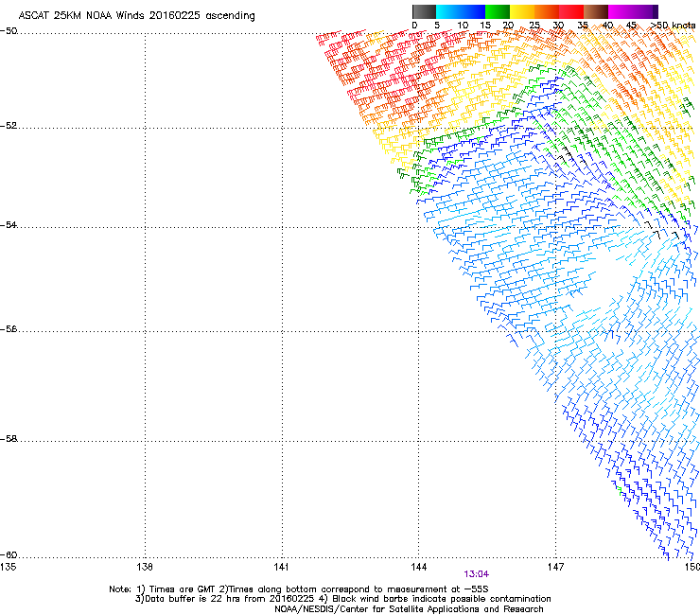Click the 141 longitude axis label
Image resolution: width=700 pixels, height=615 pixels.
click(281, 567)
